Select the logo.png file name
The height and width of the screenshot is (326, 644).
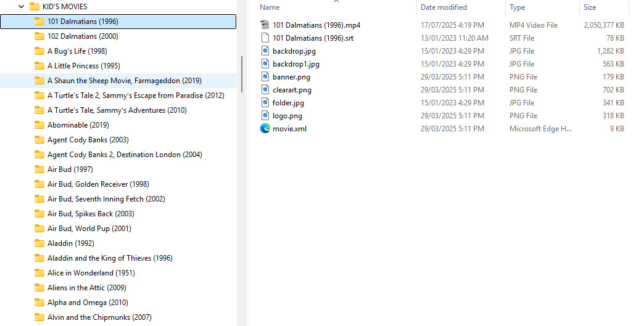click(287, 116)
